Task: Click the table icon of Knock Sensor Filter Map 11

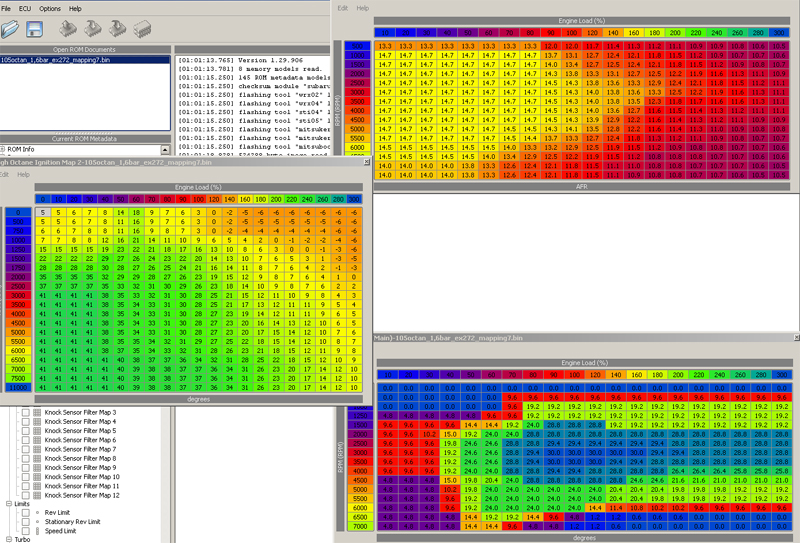Action: [x=37, y=486]
